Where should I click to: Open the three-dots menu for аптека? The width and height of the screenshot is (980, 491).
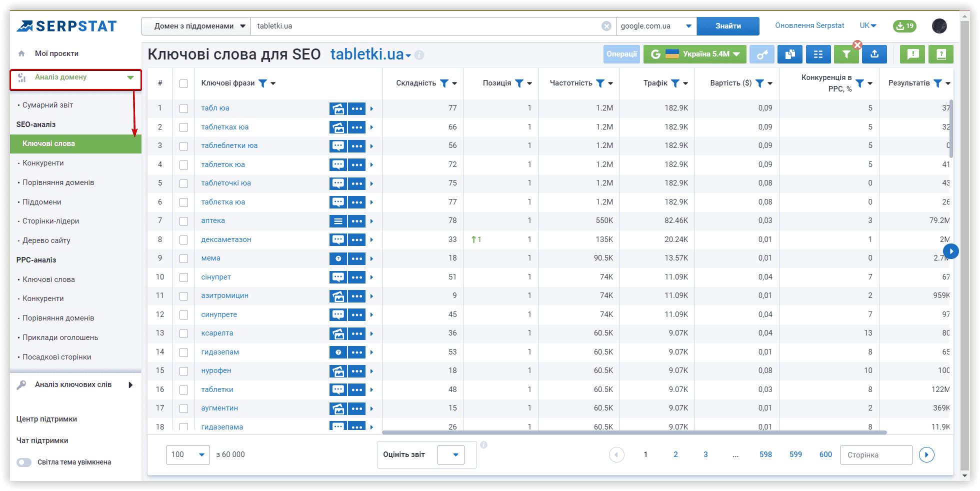point(357,221)
